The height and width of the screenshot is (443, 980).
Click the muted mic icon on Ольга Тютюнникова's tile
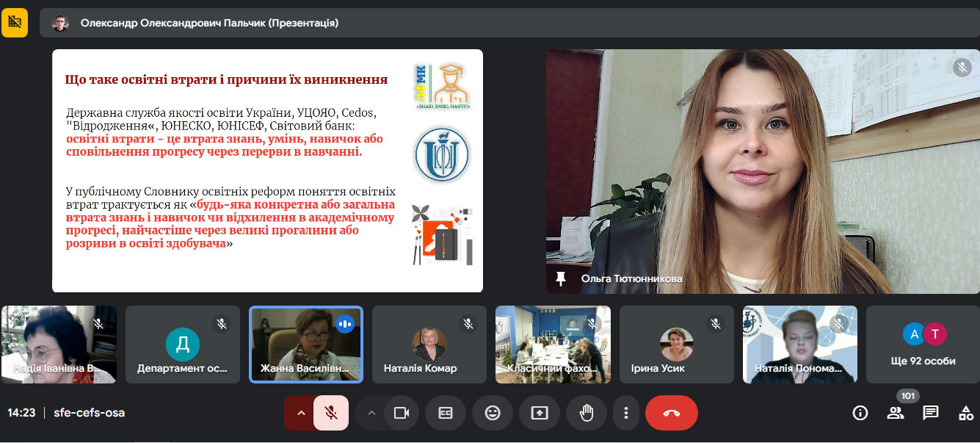point(962,68)
